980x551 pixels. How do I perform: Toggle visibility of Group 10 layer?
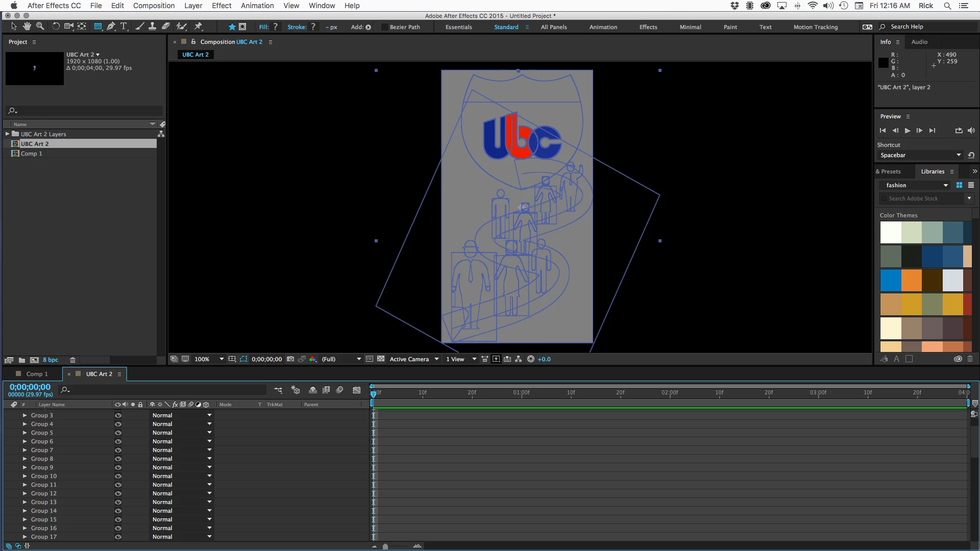(118, 476)
